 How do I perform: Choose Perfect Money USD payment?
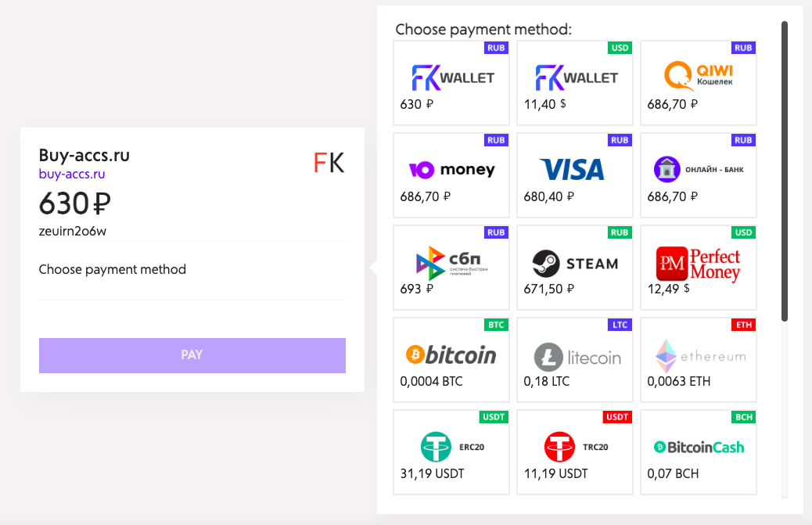coord(699,268)
